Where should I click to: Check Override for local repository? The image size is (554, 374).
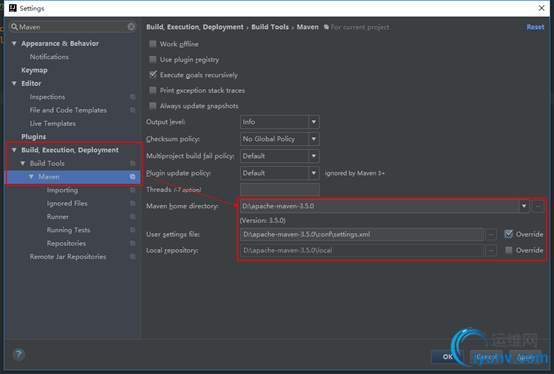pyautogui.click(x=508, y=250)
